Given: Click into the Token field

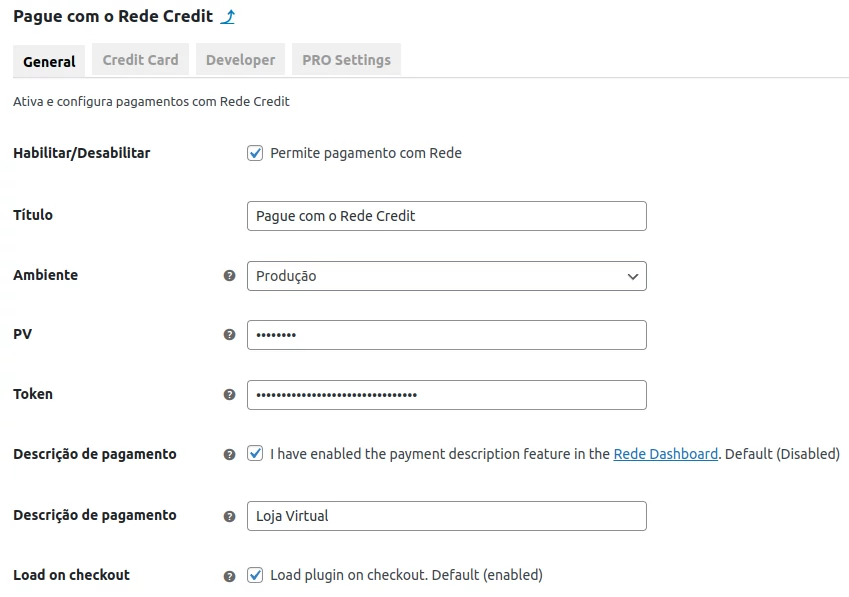Looking at the screenshot, I should click(446, 395).
